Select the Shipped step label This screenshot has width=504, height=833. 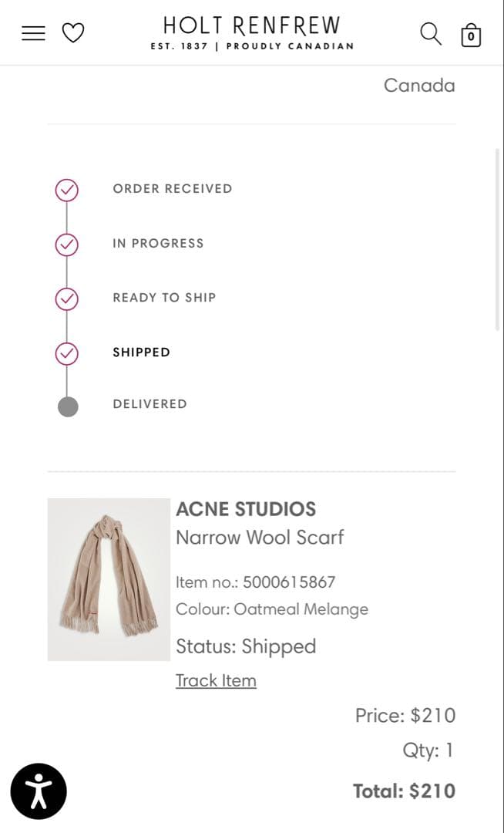(142, 352)
